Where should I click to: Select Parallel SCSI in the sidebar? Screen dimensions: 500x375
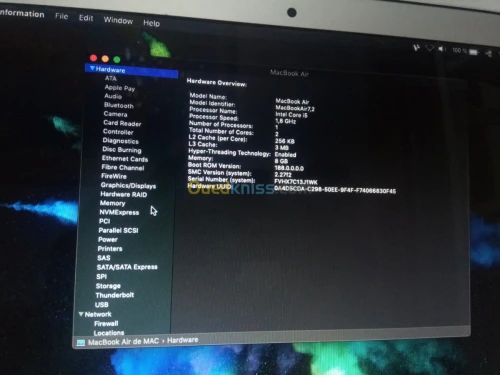coord(118,230)
